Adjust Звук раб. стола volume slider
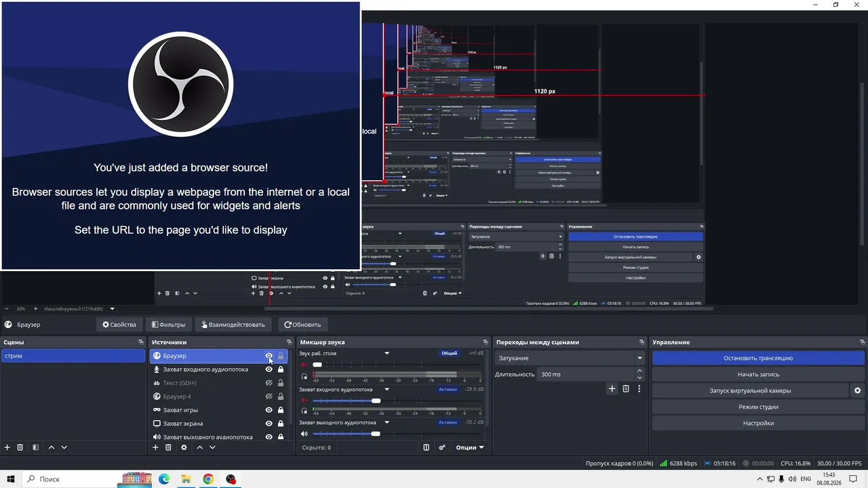Screen dimensions: 868x488 point(317,365)
